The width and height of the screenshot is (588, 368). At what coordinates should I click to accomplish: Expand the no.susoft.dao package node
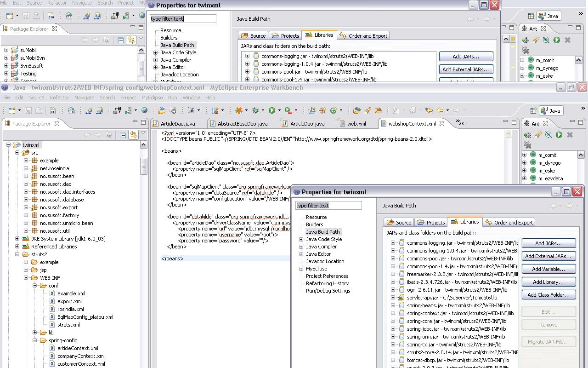(26, 184)
